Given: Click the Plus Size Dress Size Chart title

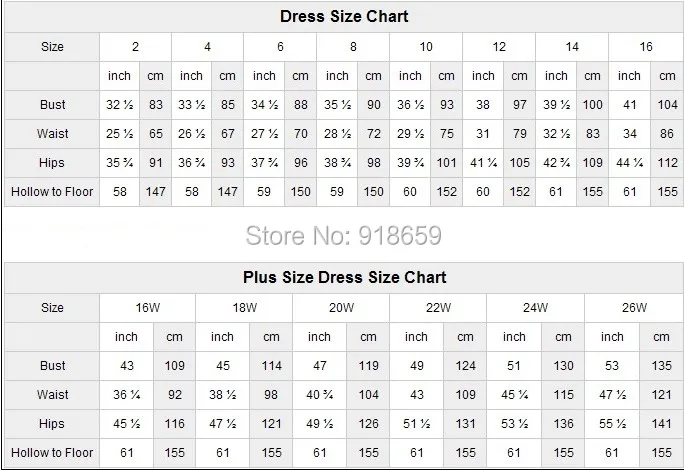Looking at the screenshot, I should click(x=344, y=277).
